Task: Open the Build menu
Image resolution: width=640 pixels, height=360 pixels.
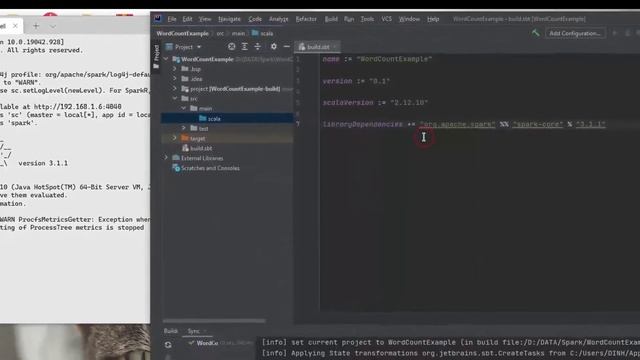Action: coord(331,19)
